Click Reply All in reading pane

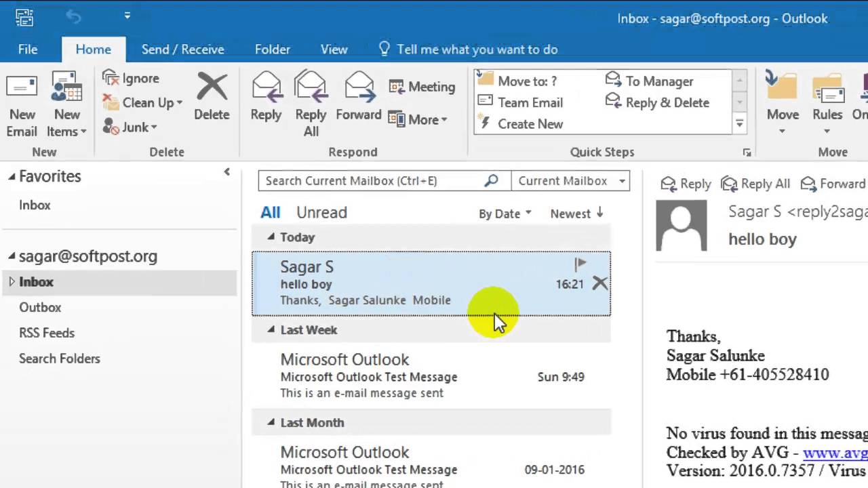pos(755,184)
